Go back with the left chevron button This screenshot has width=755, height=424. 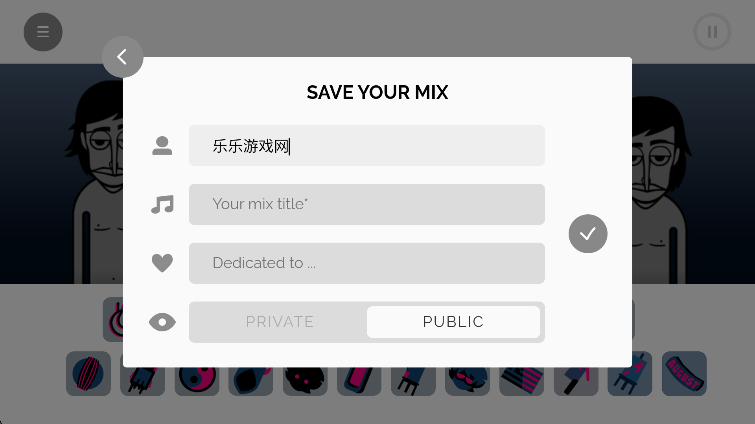pyautogui.click(x=122, y=57)
